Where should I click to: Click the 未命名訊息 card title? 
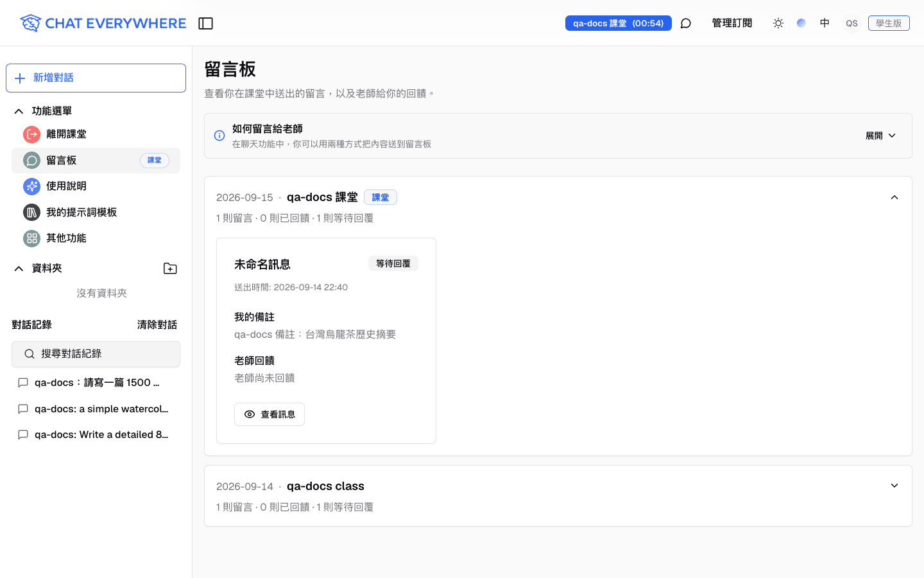(x=262, y=265)
